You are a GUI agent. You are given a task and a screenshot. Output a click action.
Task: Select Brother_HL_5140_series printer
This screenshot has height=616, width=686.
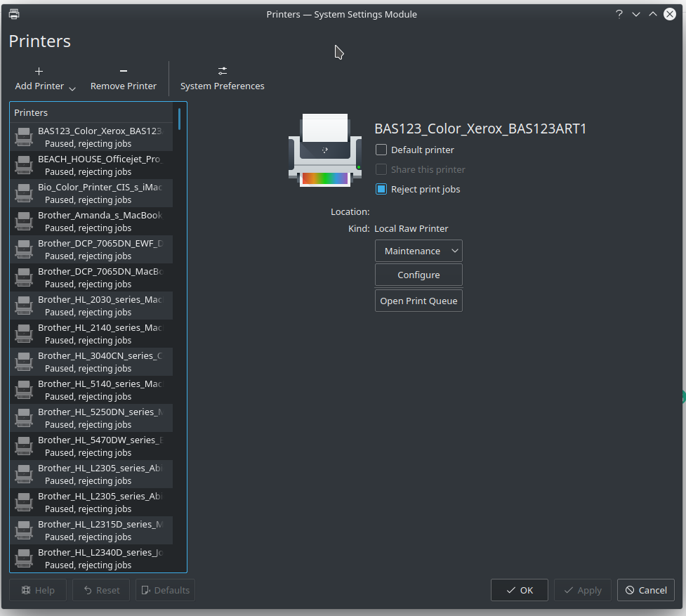click(x=91, y=390)
